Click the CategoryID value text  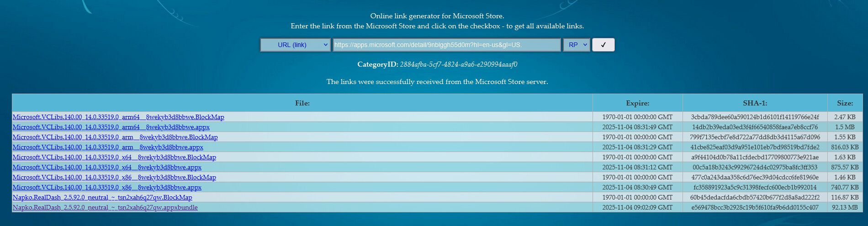click(458, 64)
